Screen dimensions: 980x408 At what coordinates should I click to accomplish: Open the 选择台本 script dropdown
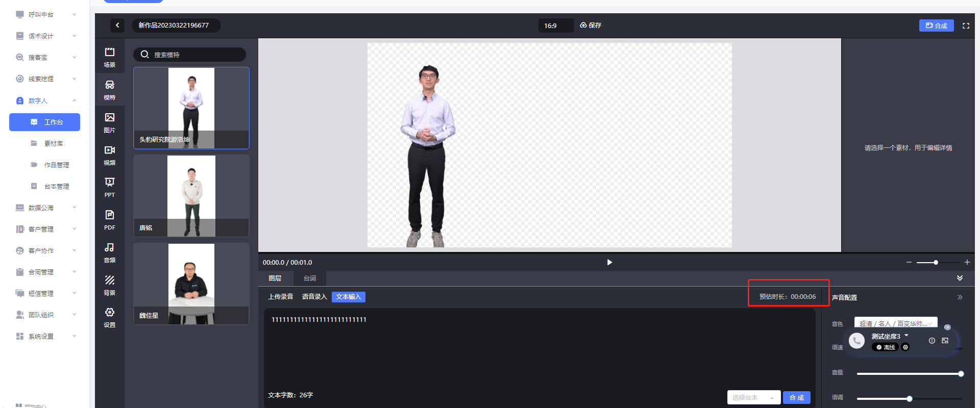(x=753, y=397)
